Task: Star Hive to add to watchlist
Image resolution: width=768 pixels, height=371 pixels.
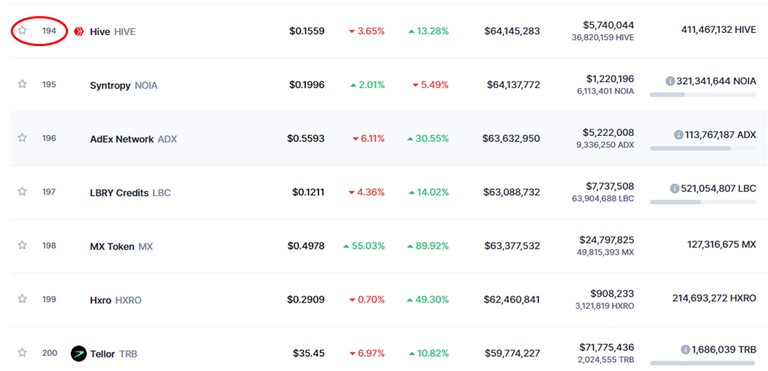Action: click(22, 30)
